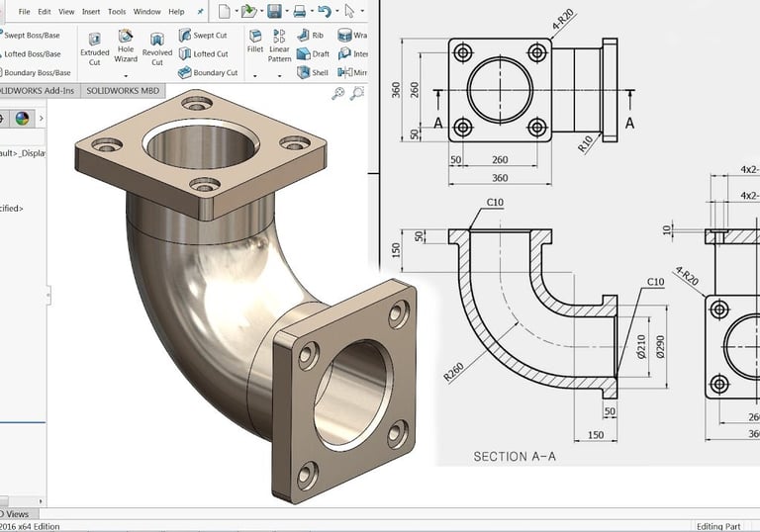Click the Editing Part status text
The height and width of the screenshot is (532, 760).
717,526
